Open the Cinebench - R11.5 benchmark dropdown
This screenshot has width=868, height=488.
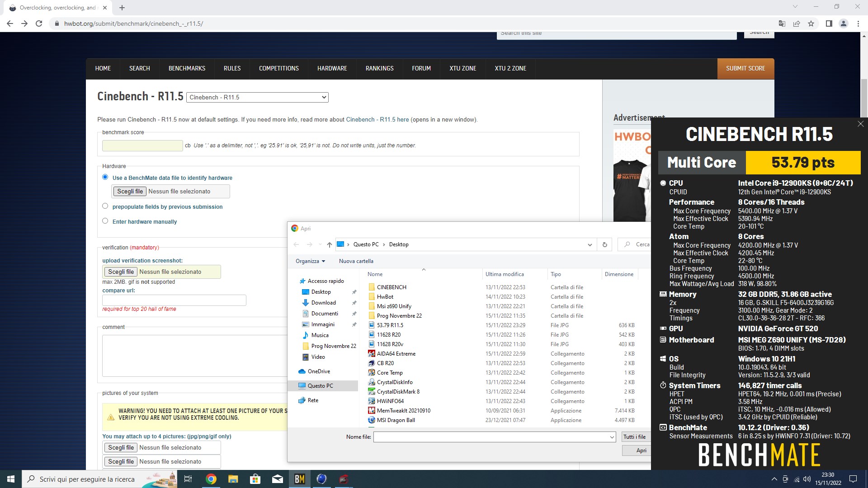(x=257, y=97)
